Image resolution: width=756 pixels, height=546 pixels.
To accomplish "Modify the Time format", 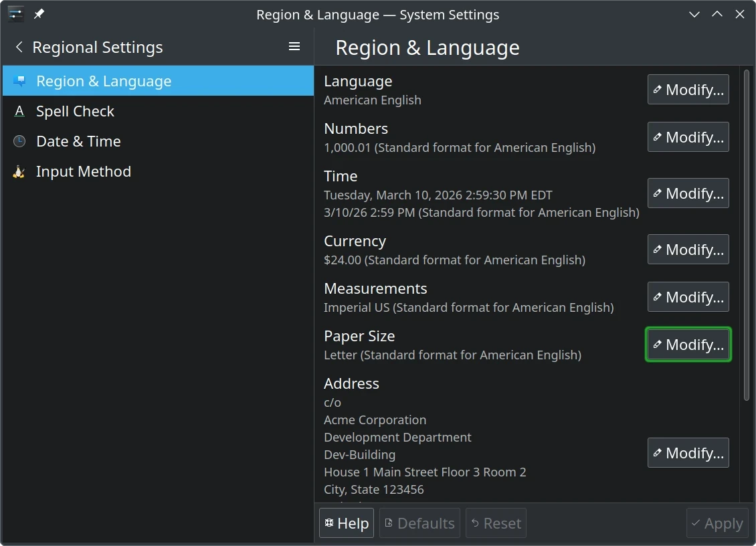I will 688,193.
